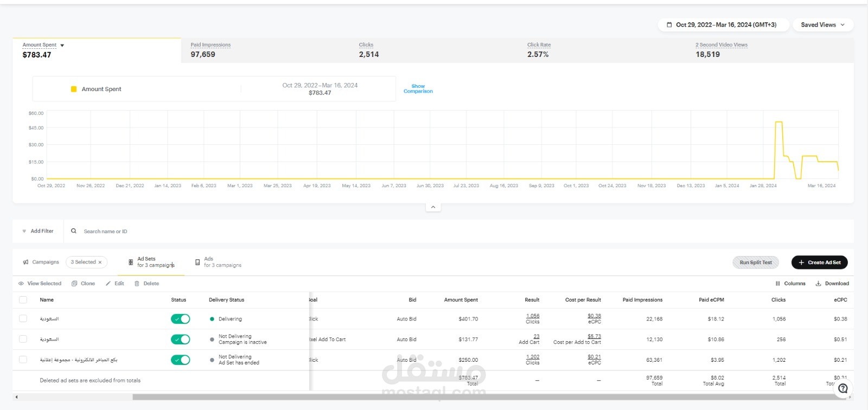Click the calendar icon in date range
Image resolution: width=868 pixels, height=410 pixels.
[x=669, y=25]
